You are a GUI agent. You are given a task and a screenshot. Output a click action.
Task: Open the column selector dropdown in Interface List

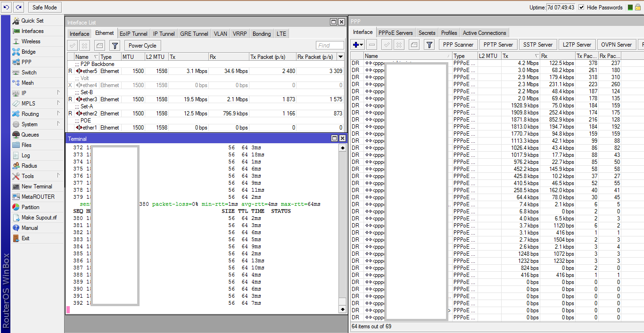(x=341, y=57)
